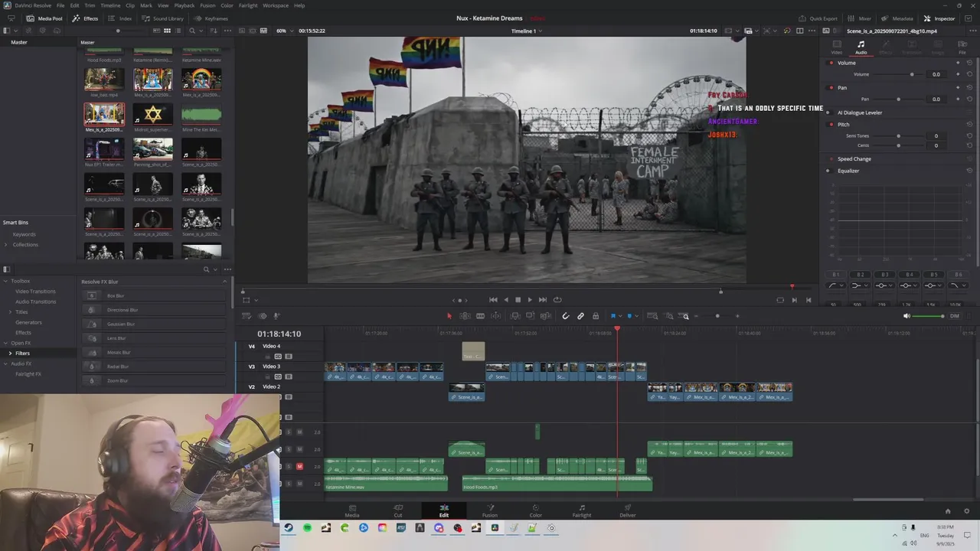Expand the Audio FX category
Viewport: 980px width, 551px height.
(x=6, y=364)
